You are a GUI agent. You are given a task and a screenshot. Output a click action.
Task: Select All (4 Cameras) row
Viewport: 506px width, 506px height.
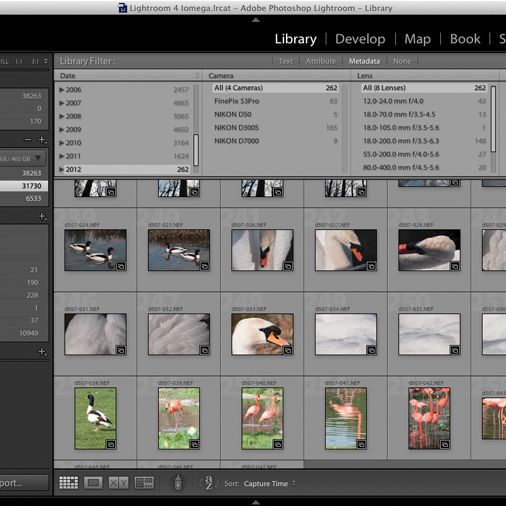point(276,88)
